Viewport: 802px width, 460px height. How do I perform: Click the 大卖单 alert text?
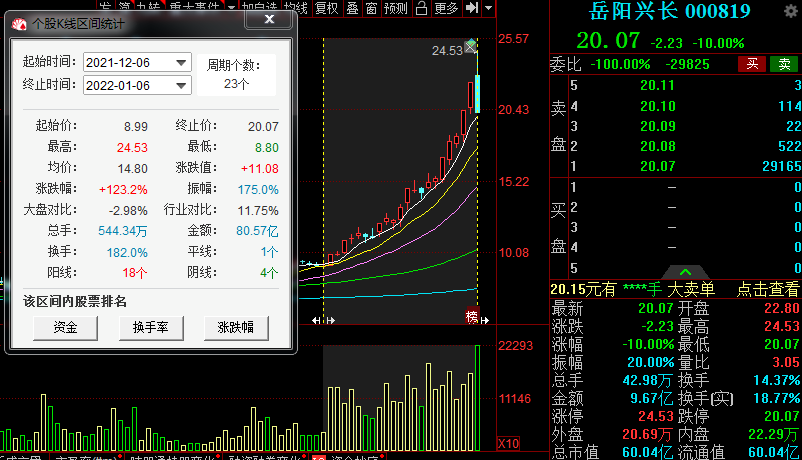(x=691, y=290)
